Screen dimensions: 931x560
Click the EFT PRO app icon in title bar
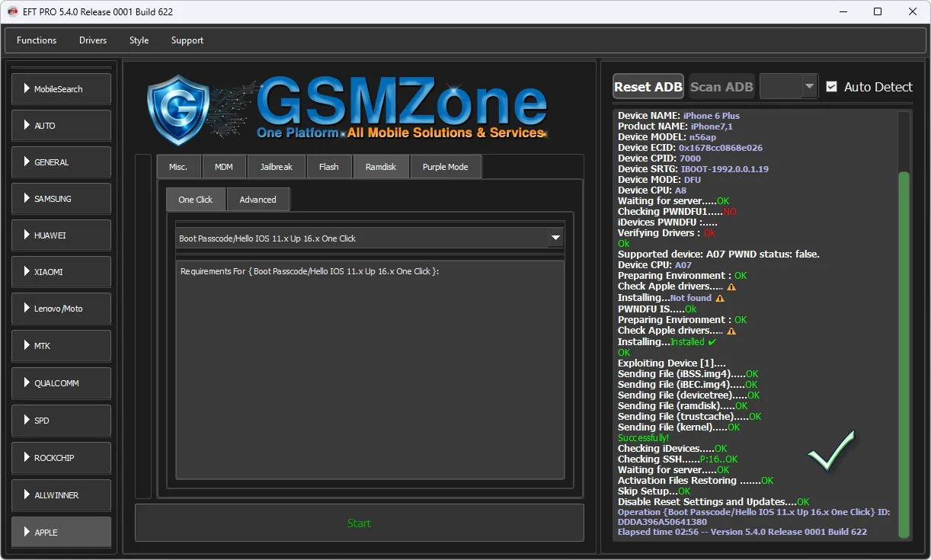click(12, 11)
